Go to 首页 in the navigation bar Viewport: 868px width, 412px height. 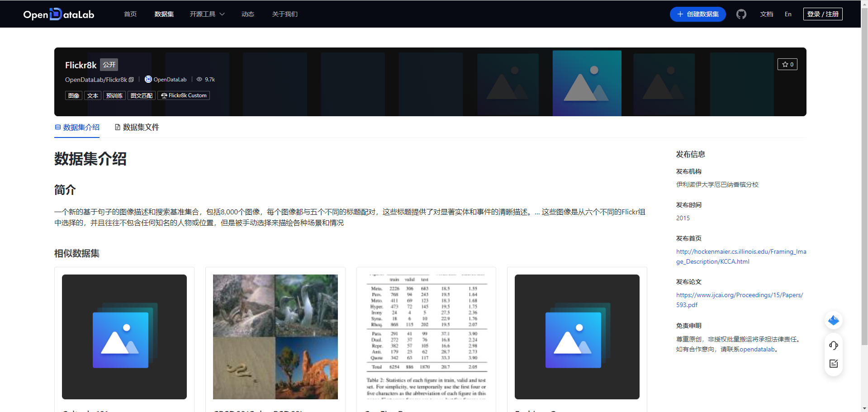pyautogui.click(x=130, y=14)
